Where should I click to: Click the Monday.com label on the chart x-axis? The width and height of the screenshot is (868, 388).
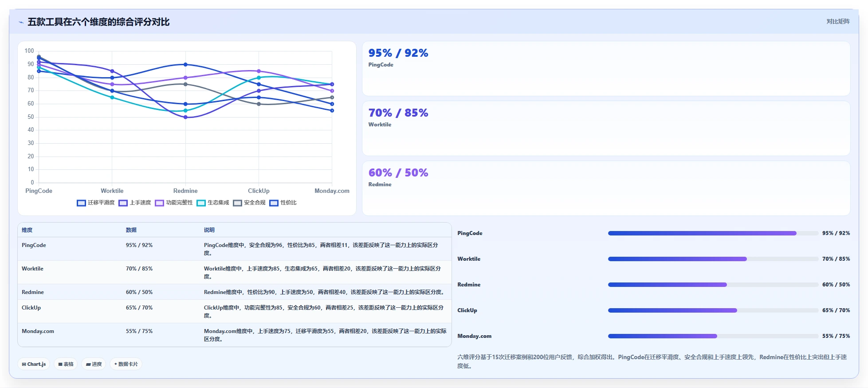[332, 191]
